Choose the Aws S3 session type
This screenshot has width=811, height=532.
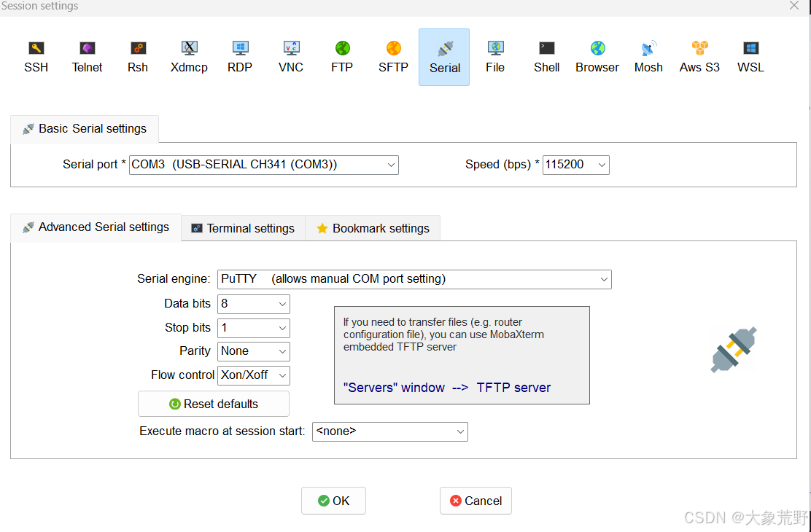click(699, 57)
